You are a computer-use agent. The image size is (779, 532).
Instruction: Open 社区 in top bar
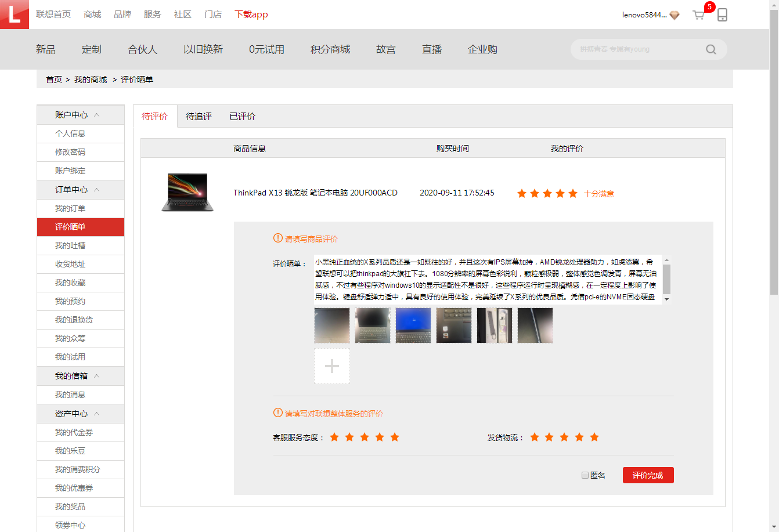(183, 15)
